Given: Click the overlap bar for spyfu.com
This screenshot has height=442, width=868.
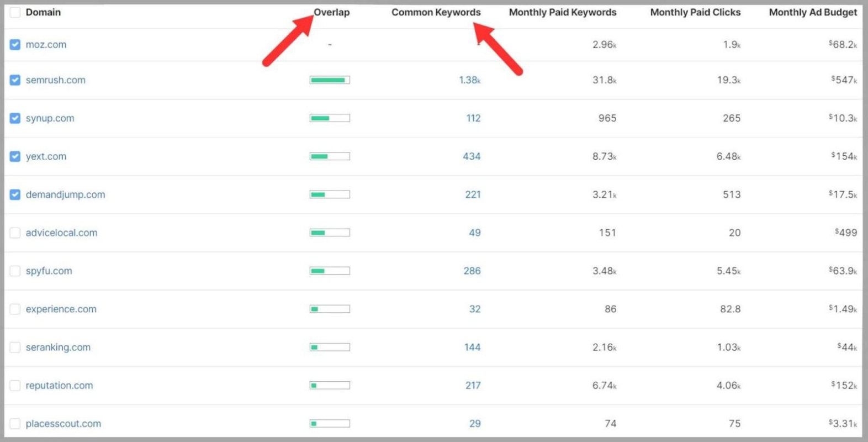Looking at the screenshot, I should [330, 271].
